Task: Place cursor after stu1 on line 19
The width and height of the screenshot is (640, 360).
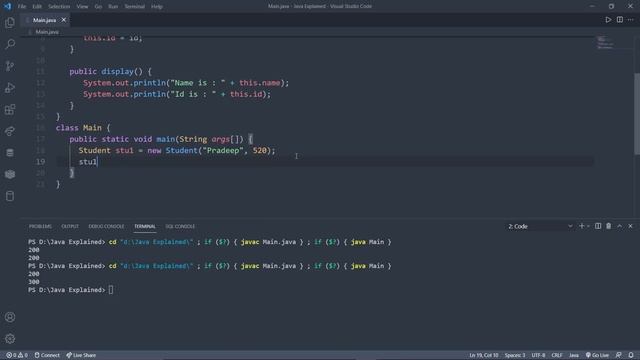Action: click(x=98, y=162)
